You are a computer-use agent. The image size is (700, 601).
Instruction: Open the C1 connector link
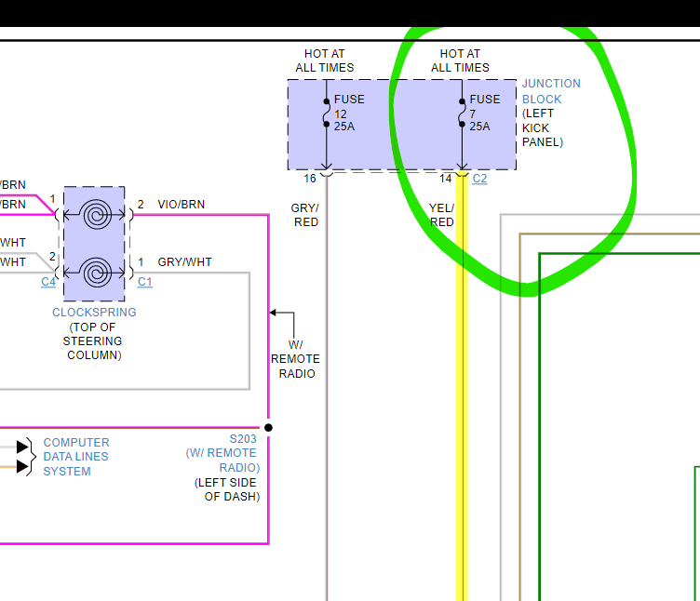(x=144, y=281)
